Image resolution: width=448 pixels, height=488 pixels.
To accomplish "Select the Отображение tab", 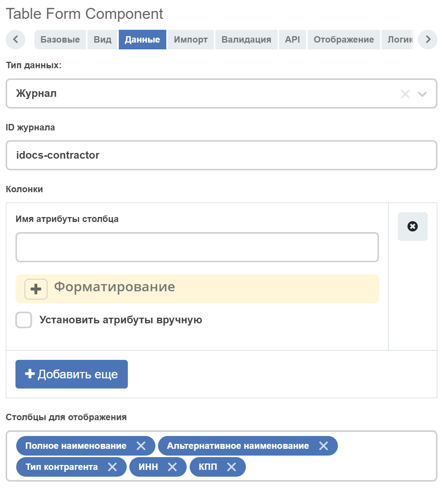I will click(x=344, y=40).
